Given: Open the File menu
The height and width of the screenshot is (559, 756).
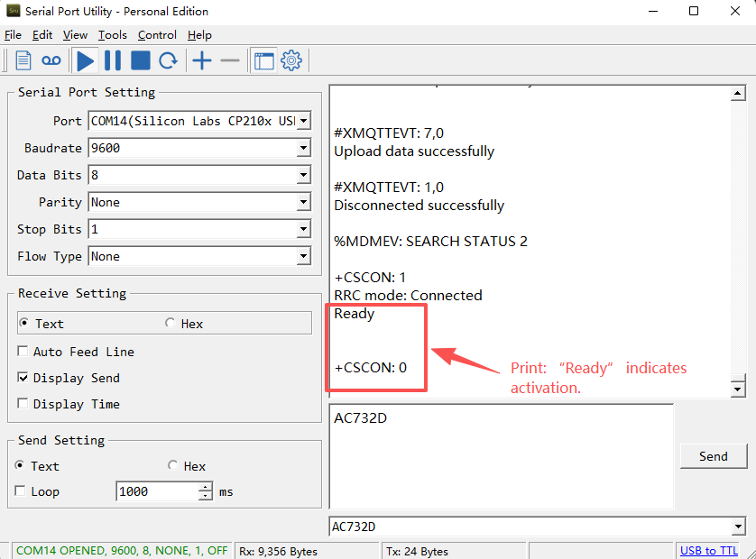Looking at the screenshot, I should (13, 35).
